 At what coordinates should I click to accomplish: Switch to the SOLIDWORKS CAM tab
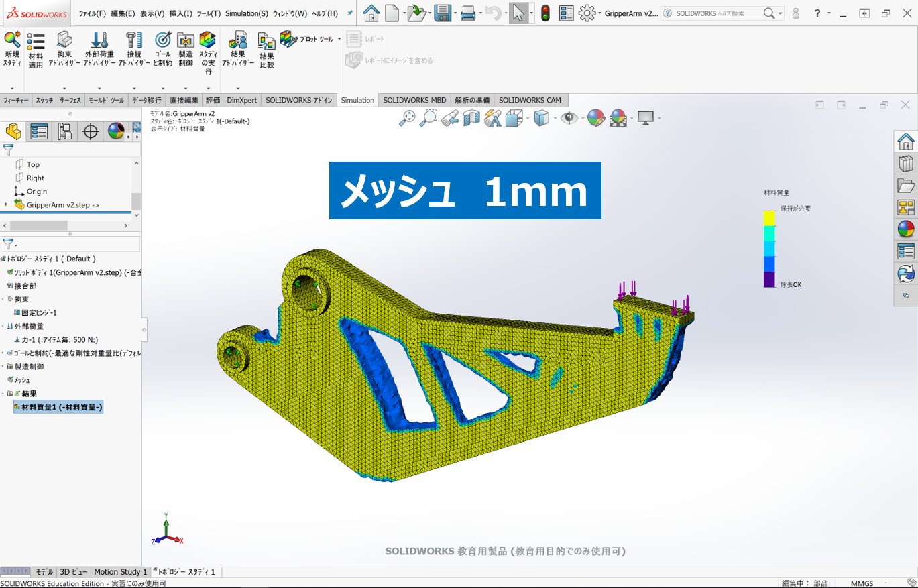[530, 101]
